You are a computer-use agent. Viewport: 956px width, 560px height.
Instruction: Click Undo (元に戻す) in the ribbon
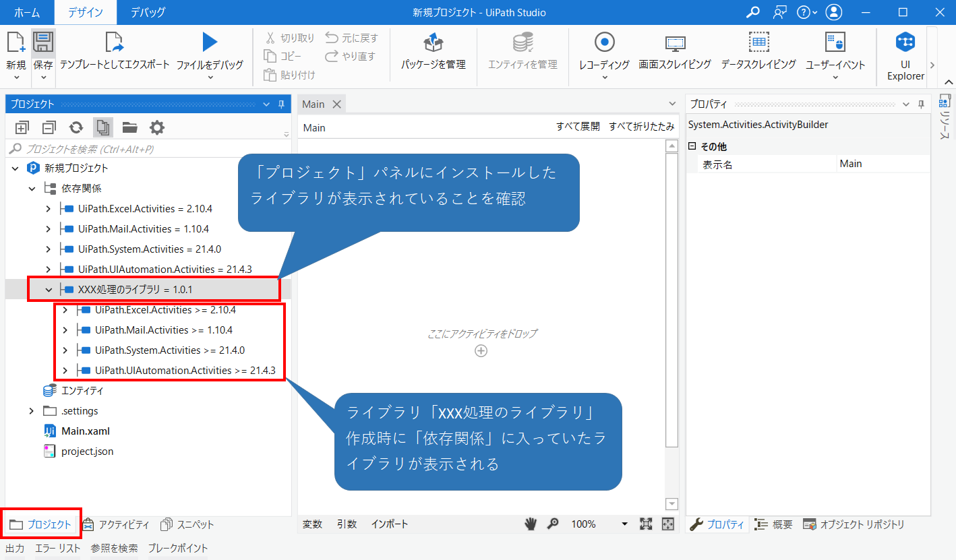(x=352, y=38)
